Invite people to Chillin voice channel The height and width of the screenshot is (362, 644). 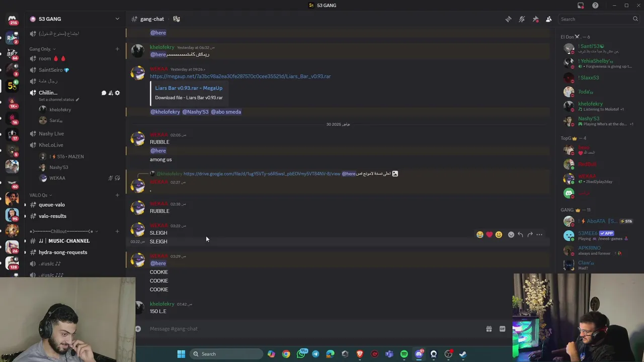(111, 93)
